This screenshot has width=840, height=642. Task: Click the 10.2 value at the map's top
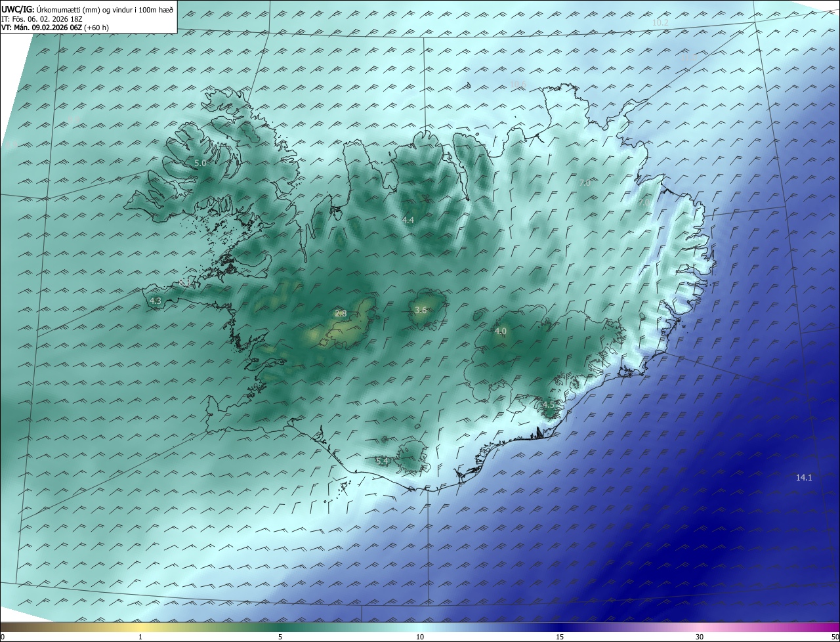[x=660, y=22]
